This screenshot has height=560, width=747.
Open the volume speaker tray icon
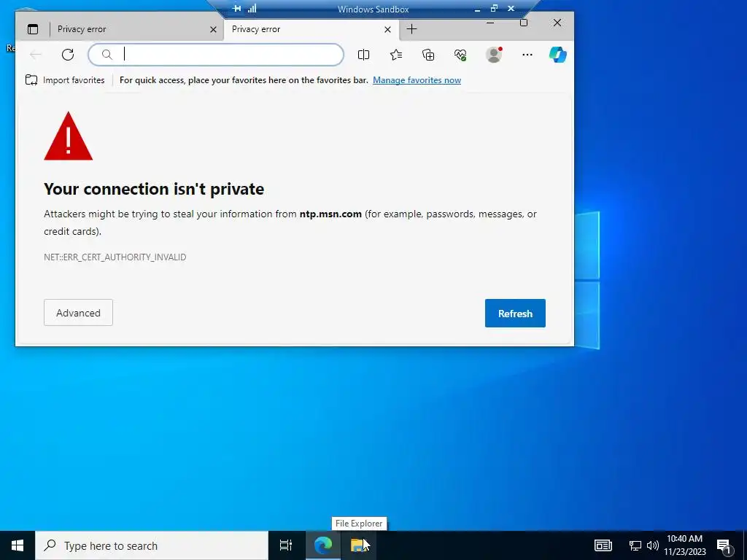click(653, 545)
